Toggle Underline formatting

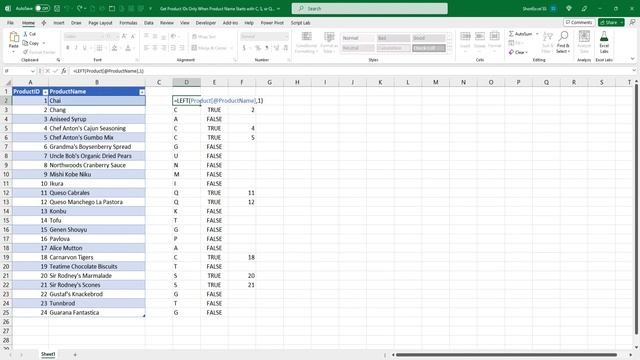click(x=85, y=48)
